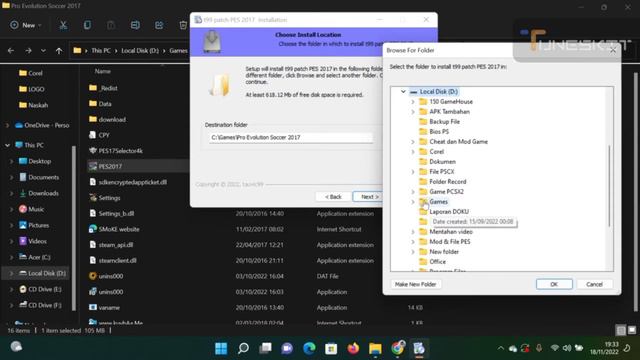Viewport: 640px width, 360px height.
Task: Collapse This PC node in sidebar
Action: (7, 145)
